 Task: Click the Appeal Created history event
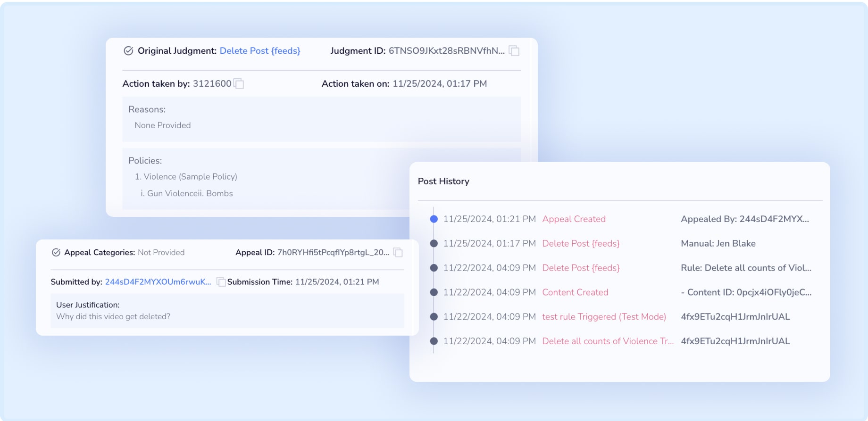pos(574,219)
